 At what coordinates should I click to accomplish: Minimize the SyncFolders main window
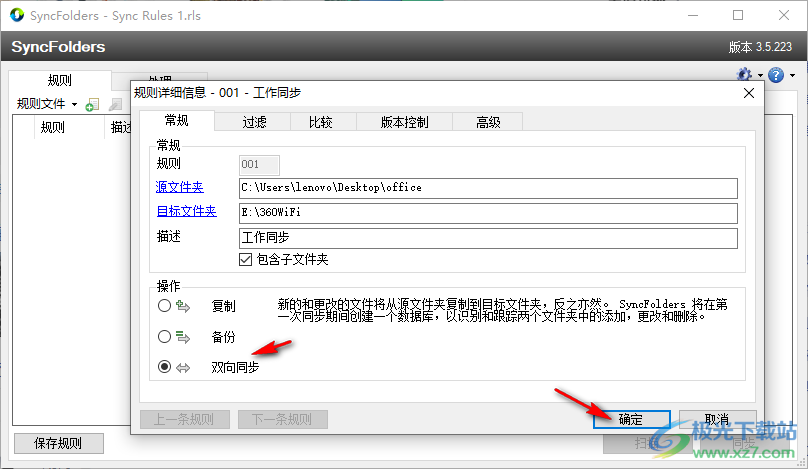pyautogui.click(x=693, y=15)
